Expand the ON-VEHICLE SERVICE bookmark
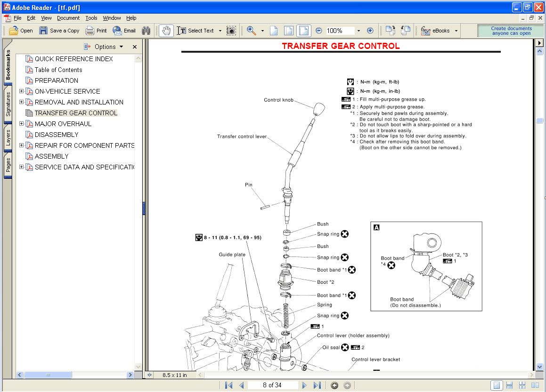The height and width of the screenshot is (392, 546). [x=21, y=91]
